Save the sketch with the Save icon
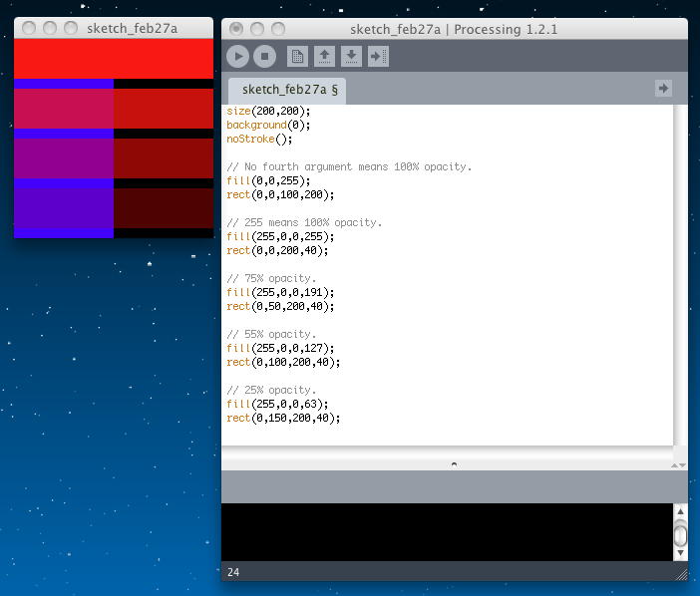Viewport: 700px width, 596px height. tap(351, 57)
